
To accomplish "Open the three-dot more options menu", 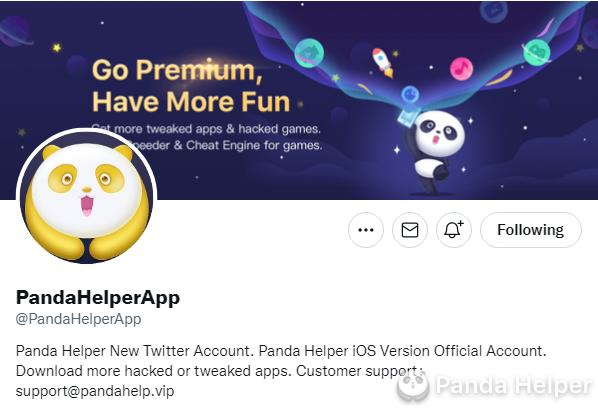I will (x=366, y=230).
